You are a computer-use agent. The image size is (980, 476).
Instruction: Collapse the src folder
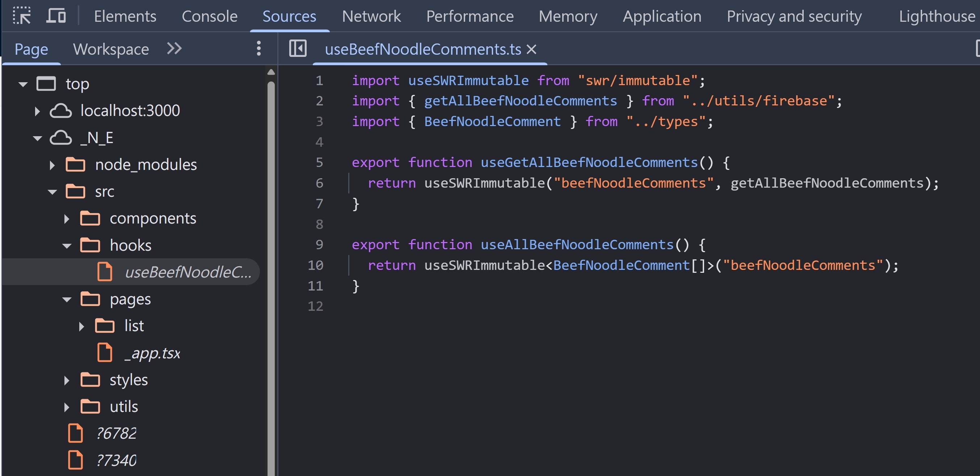coord(52,192)
